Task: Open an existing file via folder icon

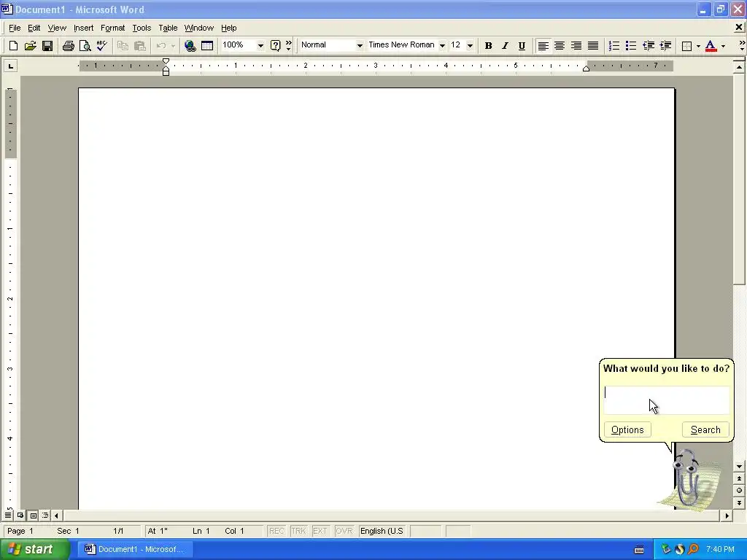Action: pos(30,46)
